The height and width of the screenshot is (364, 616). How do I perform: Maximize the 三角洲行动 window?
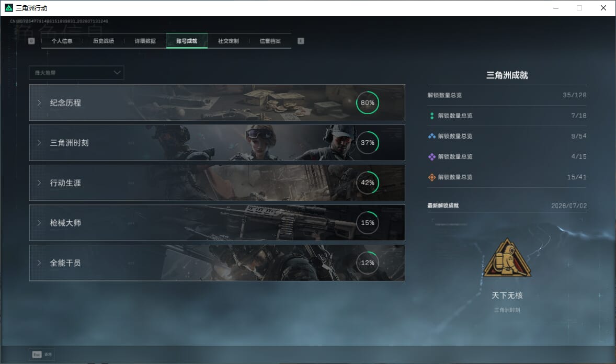pyautogui.click(x=579, y=8)
